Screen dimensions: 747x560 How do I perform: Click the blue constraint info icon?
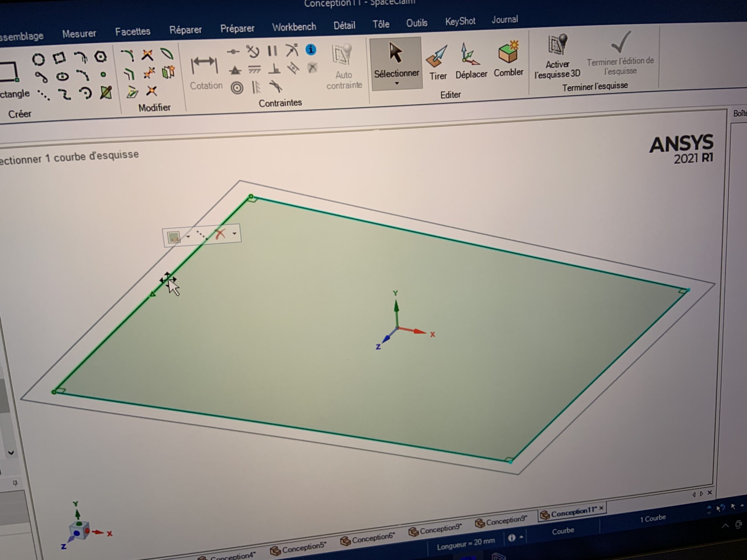pos(311,50)
